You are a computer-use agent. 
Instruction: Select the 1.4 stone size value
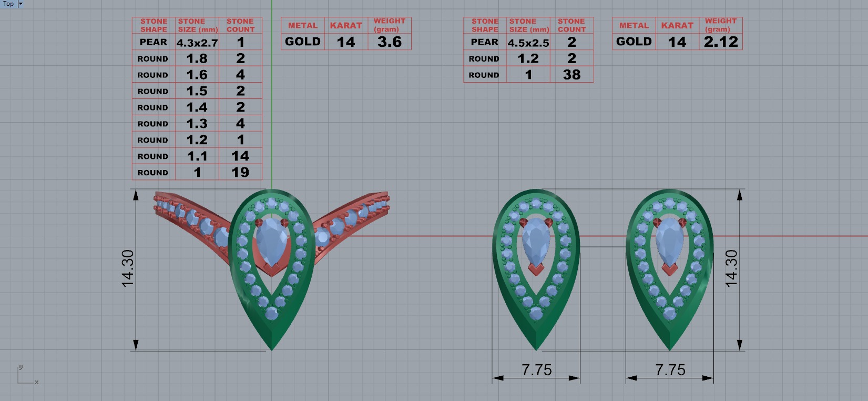coord(197,107)
